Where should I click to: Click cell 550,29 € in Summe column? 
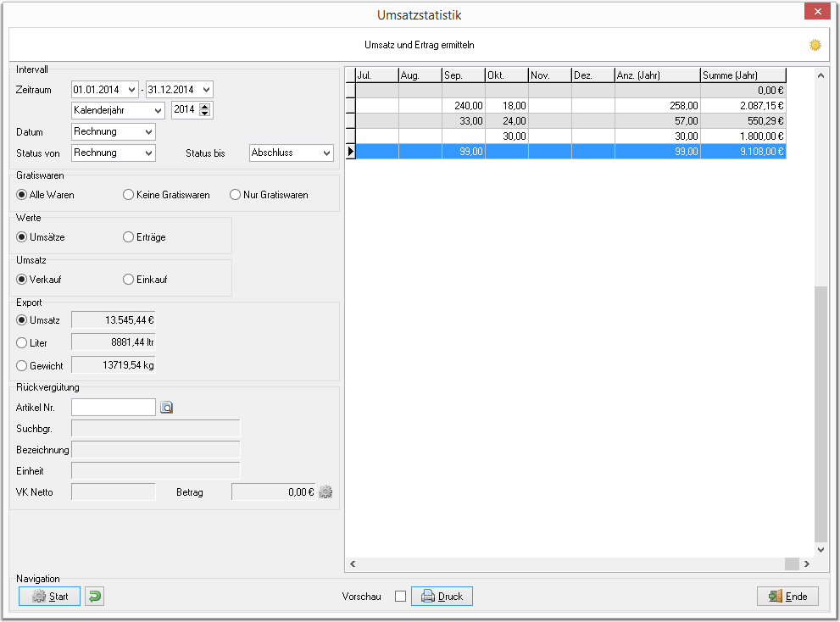point(743,121)
